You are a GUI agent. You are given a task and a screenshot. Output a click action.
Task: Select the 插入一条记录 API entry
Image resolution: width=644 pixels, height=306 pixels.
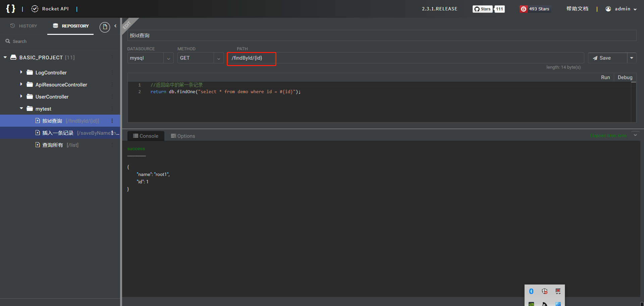click(x=60, y=133)
